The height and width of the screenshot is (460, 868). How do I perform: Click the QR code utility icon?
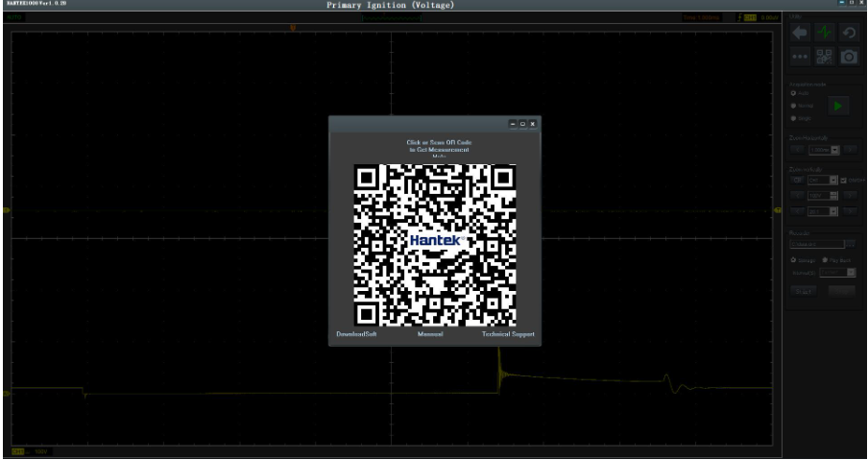825,57
